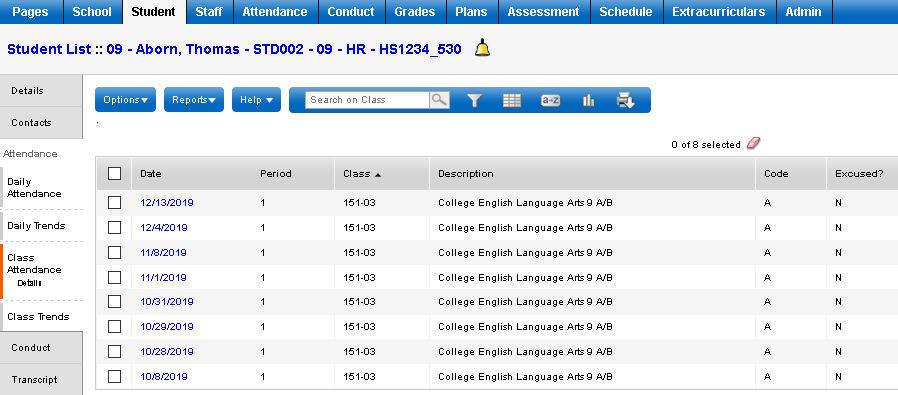Check the box for 10/28/2019 row
The height and width of the screenshot is (395, 898).
click(x=115, y=351)
